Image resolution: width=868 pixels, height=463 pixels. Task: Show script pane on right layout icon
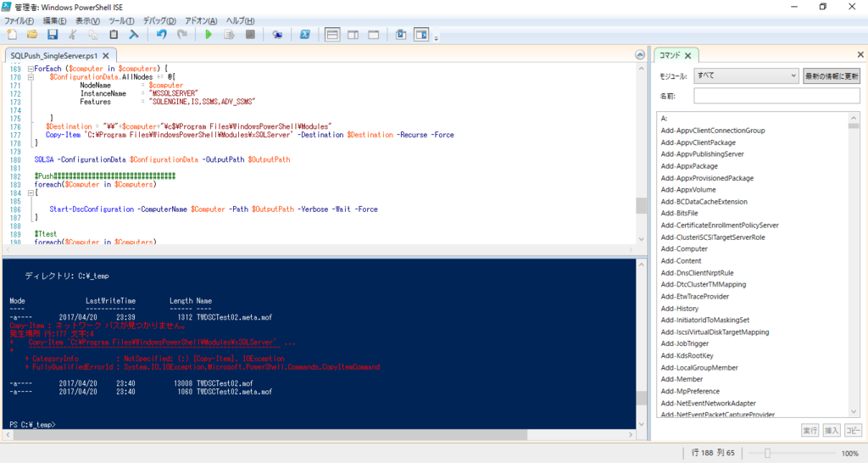pos(353,35)
